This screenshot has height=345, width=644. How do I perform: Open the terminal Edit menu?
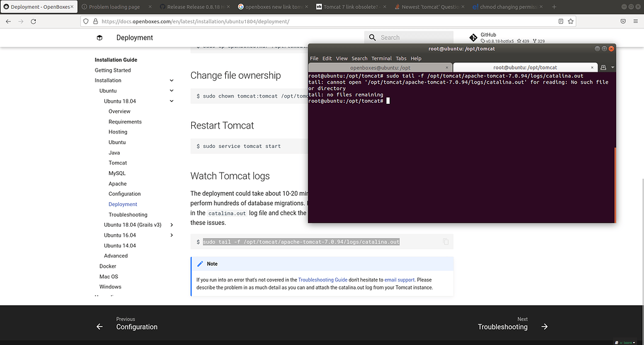(x=327, y=59)
